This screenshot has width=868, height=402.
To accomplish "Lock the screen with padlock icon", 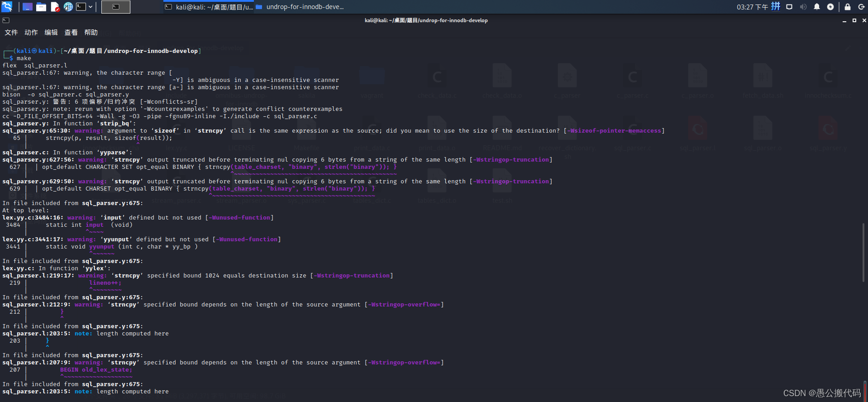I will (x=848, y=7).
